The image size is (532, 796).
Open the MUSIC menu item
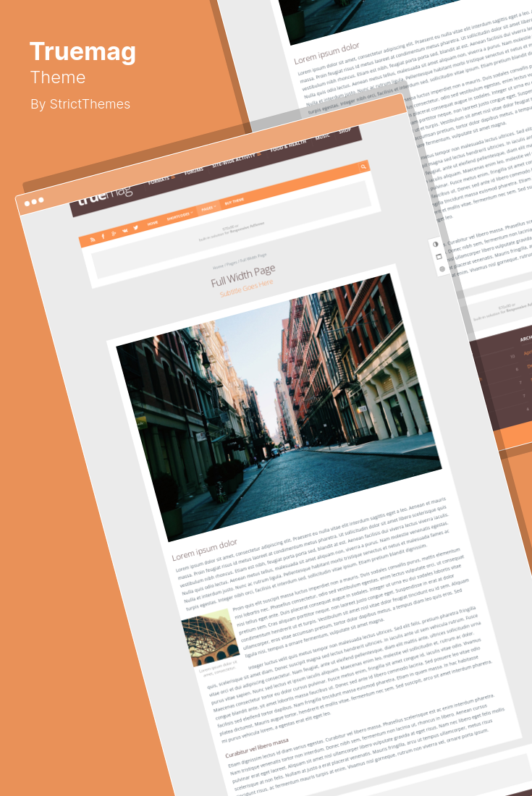click(322, 137)
